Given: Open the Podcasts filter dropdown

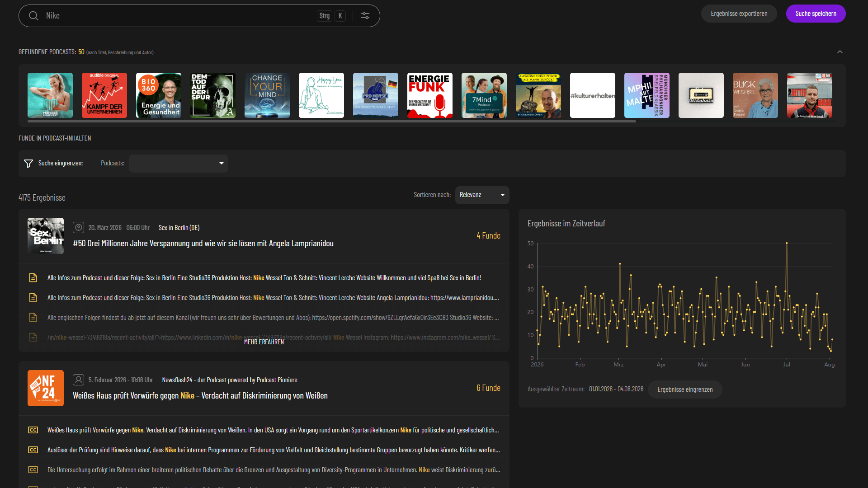Looking at the screenshot, I should (179, 164).
